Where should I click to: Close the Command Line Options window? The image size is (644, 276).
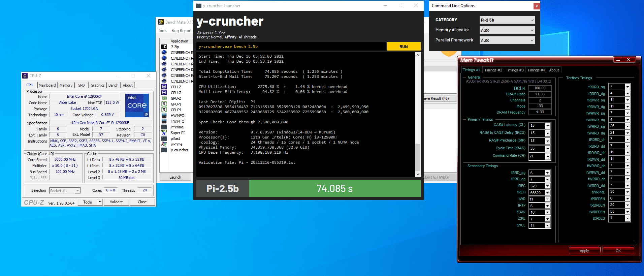pos(536,6)
